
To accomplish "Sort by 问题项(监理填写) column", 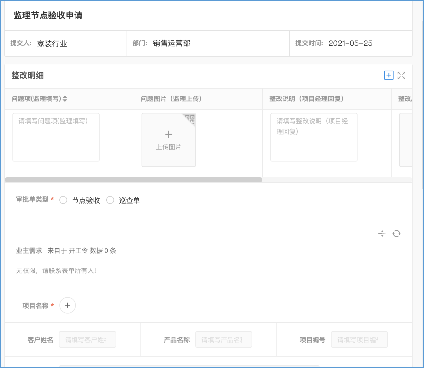I will point(65,99).
